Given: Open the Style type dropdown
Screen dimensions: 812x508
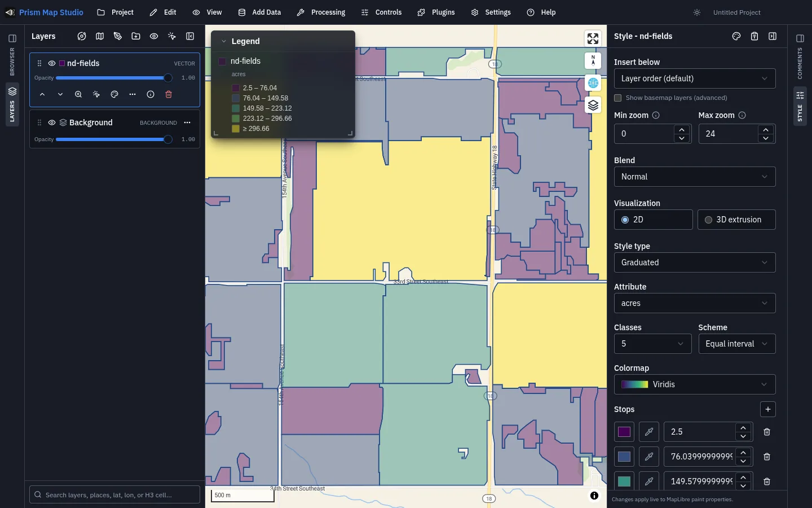Looking at the screenshot, I should click(x=695, y=262).
